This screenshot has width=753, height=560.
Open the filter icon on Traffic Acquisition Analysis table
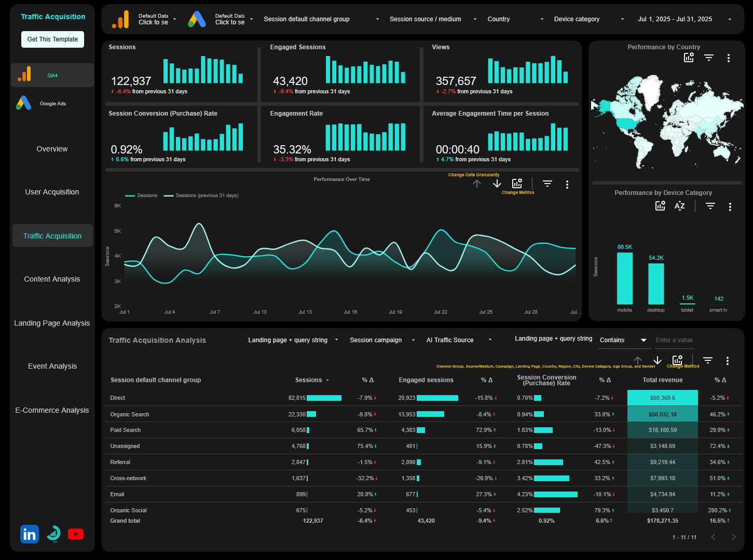pos(707,360)
